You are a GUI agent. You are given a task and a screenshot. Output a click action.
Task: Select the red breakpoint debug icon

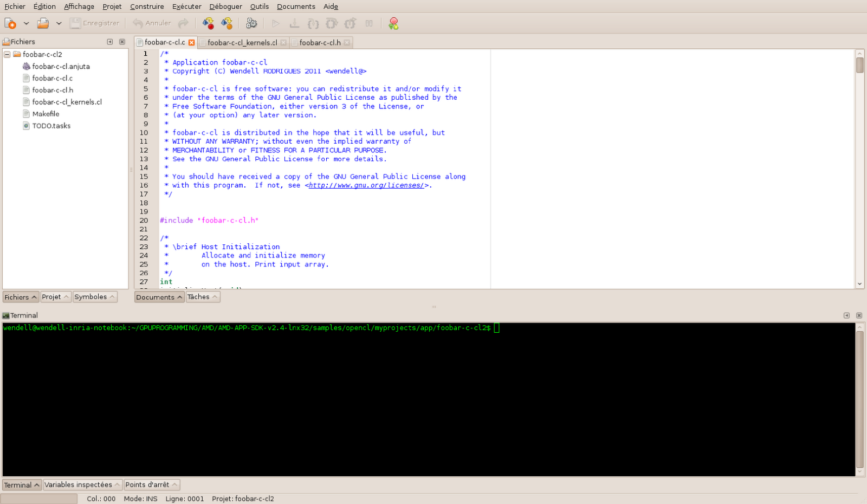[394, 23]
